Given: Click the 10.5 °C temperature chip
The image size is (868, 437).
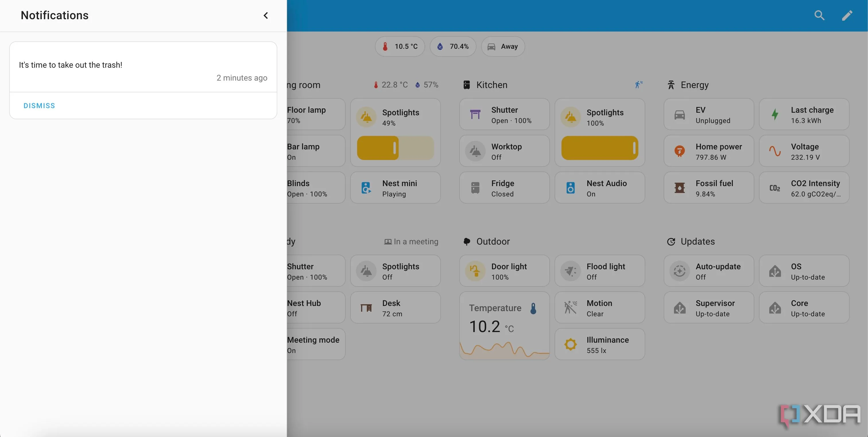Looking at the screenshot, I should pos(400,46).
